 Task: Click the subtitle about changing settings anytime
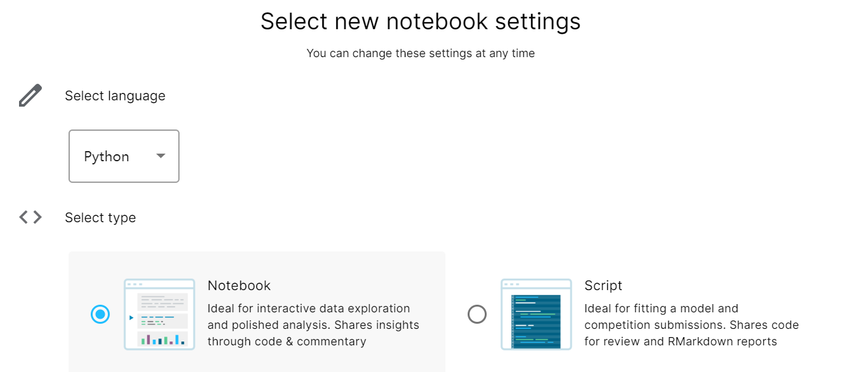coord(421,53)
